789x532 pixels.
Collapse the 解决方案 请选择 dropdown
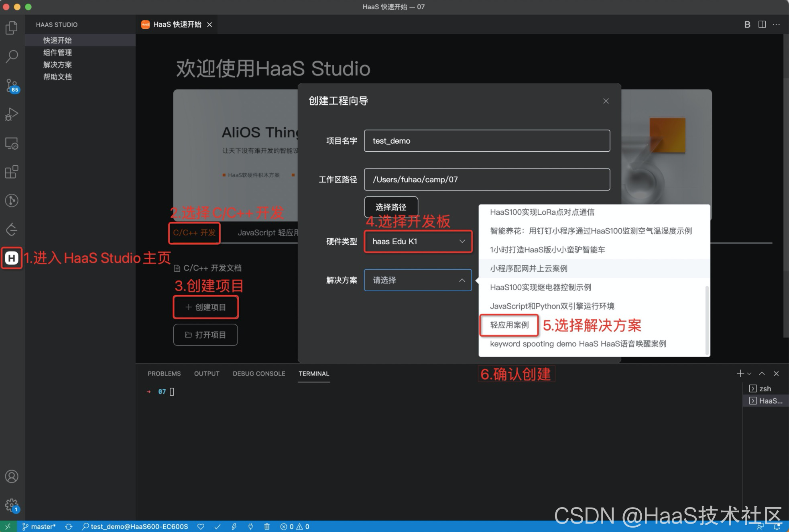pyautogui.click(x=418, y=280)
